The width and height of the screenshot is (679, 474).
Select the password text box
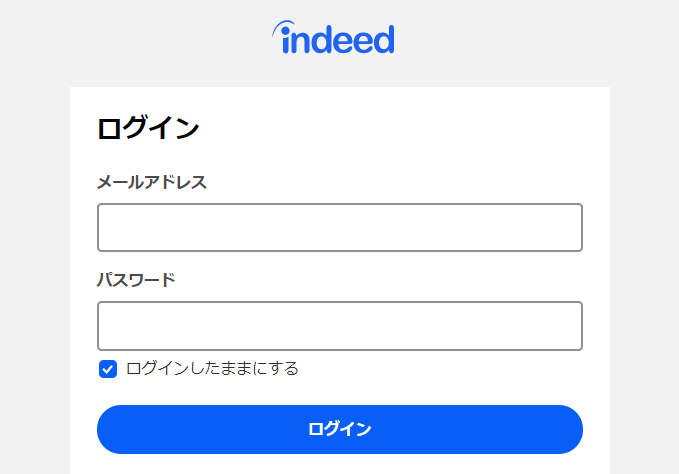pos(340,326)
